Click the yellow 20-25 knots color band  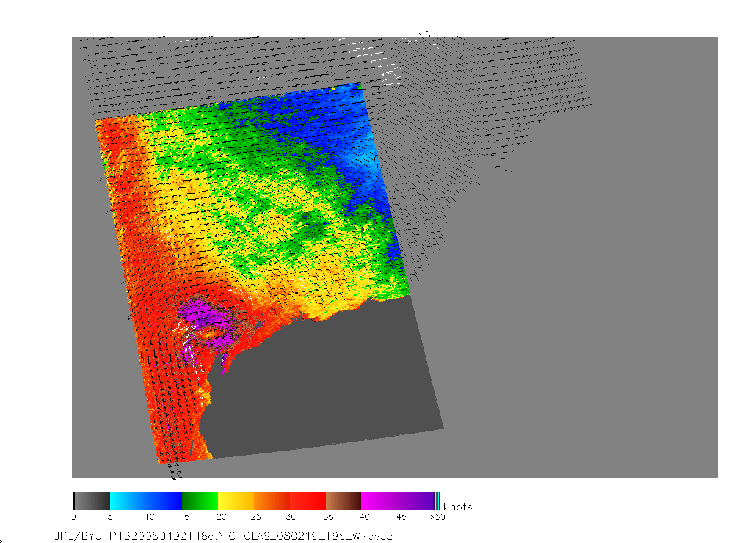click(236, 501)
